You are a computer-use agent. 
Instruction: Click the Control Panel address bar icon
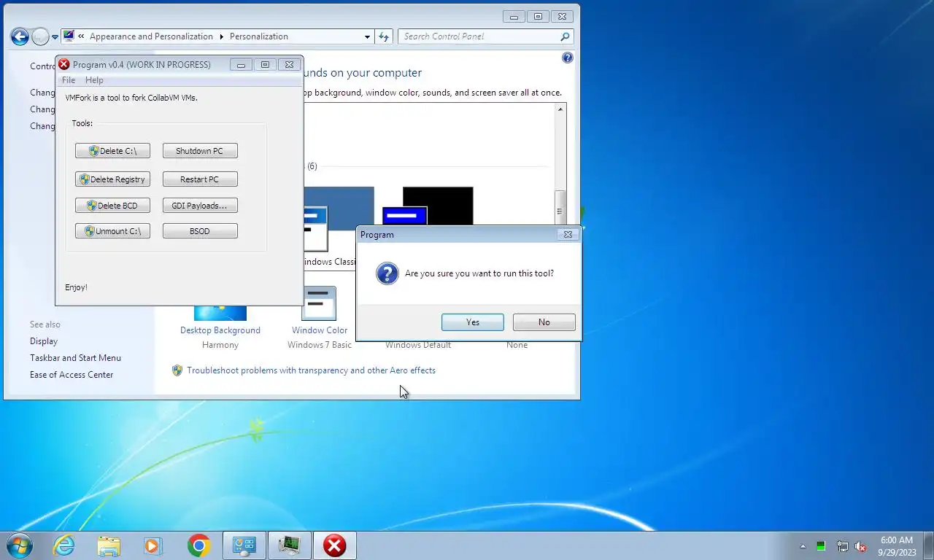coord(69,36)
